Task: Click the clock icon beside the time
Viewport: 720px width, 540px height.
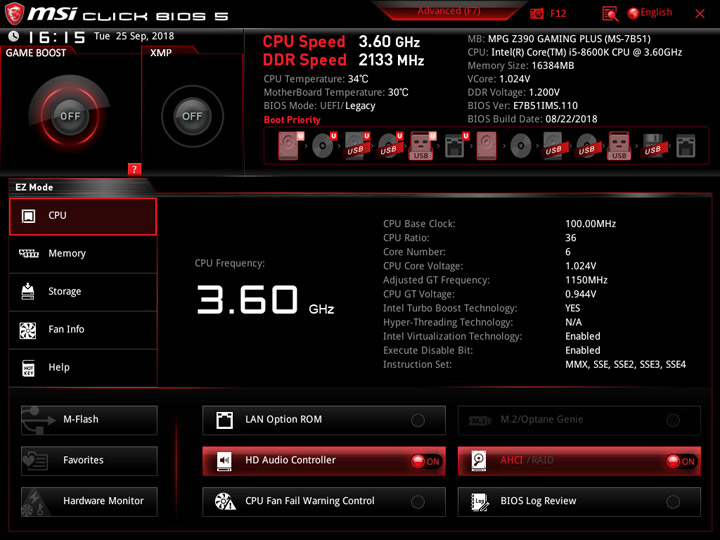Action: pos(14,36)
